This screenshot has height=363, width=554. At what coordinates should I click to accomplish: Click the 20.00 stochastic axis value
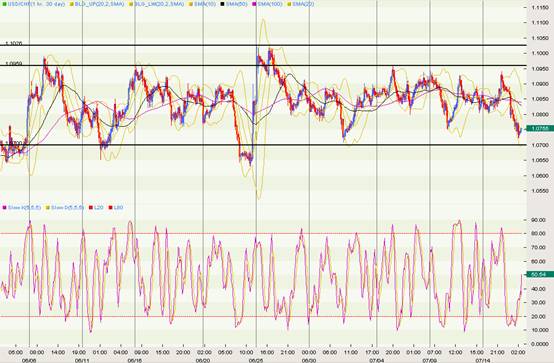click(x=539, y=316)
